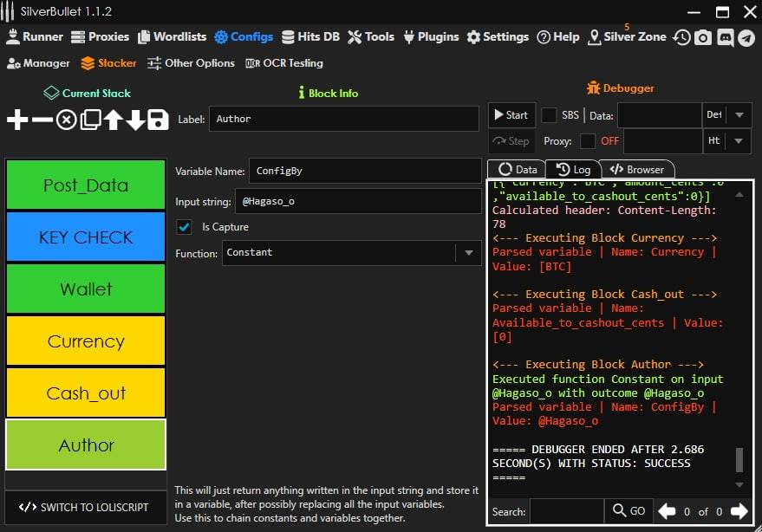Remove selected block with the minus icon
This screenshot has width=762, height=532.
point(42,120)
